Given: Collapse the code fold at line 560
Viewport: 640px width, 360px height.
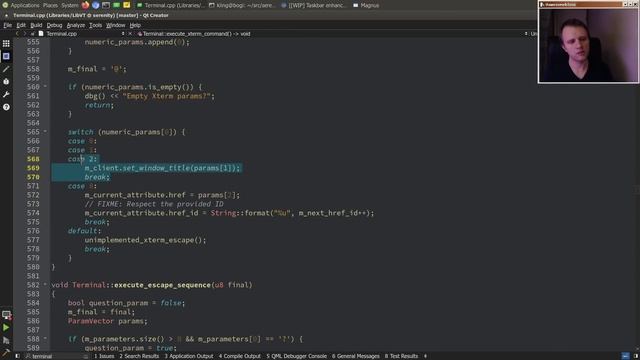Looking at the screenshot, I should [x=45, y=87].
